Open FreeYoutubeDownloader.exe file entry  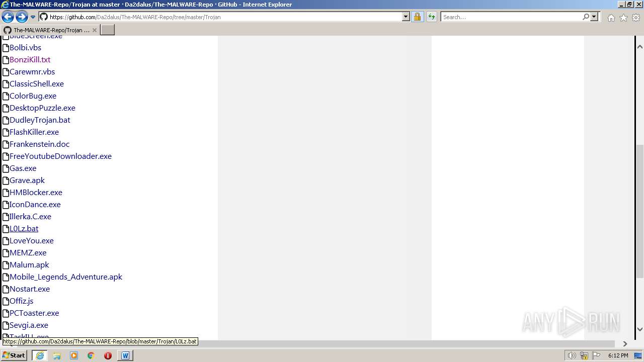coord(60,156)
